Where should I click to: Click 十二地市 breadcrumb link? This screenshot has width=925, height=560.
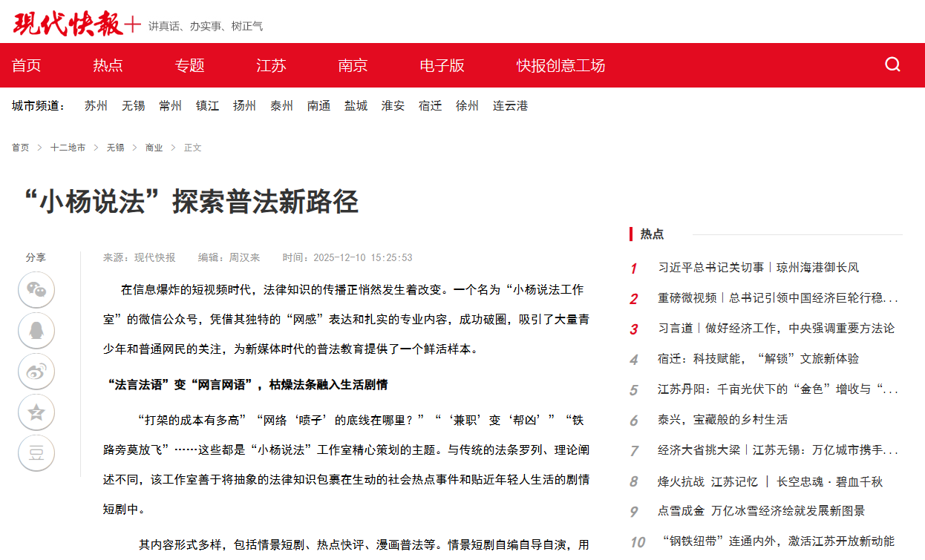pyautogui.click(x=68, y=148)
